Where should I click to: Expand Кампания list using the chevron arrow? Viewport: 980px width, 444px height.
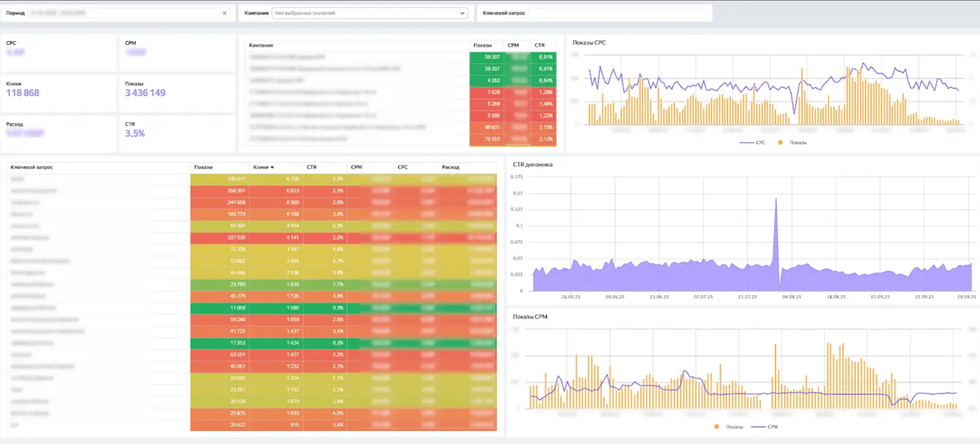[462, 13]
